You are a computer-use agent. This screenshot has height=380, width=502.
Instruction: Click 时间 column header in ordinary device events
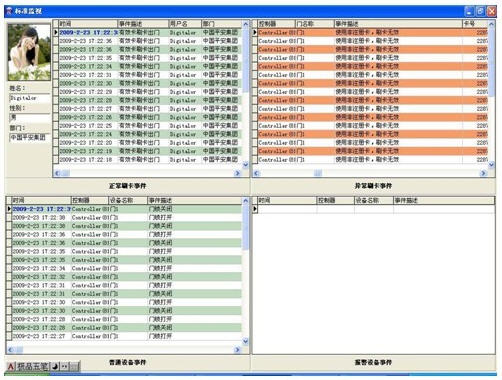pyautogui.click(x=41, y=201)
